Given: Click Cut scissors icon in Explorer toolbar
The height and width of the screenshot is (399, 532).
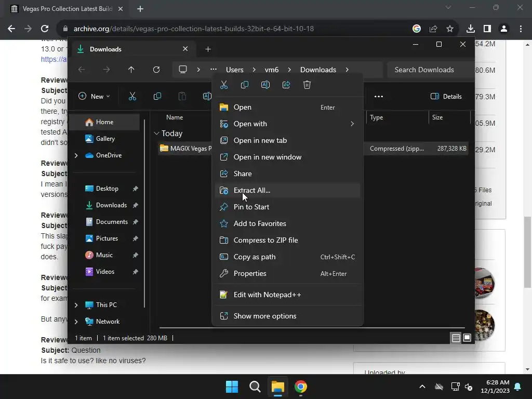Looking at the screenshot, I should (132, 96).
